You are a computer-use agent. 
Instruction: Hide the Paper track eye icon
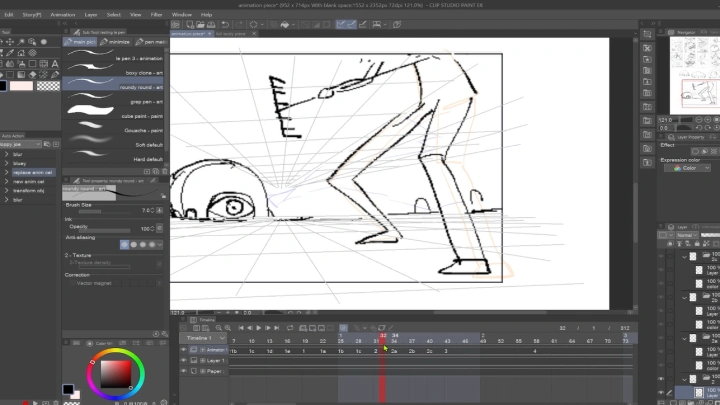coord(184,371)
